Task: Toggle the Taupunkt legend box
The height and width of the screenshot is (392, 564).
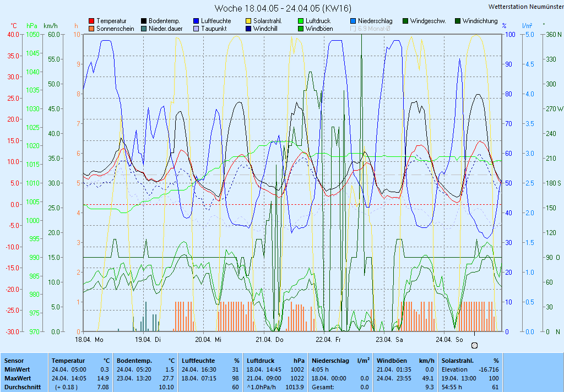Action: tap(196, 29)
